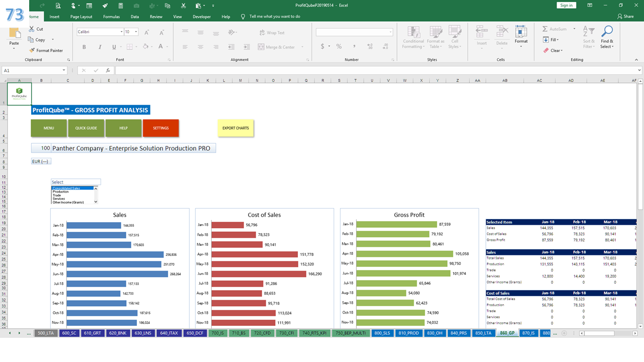The width and height of the screenshot is (644, 362).
Task: Open the Merge & Center dropdown arrow
Action: (301, 47)
